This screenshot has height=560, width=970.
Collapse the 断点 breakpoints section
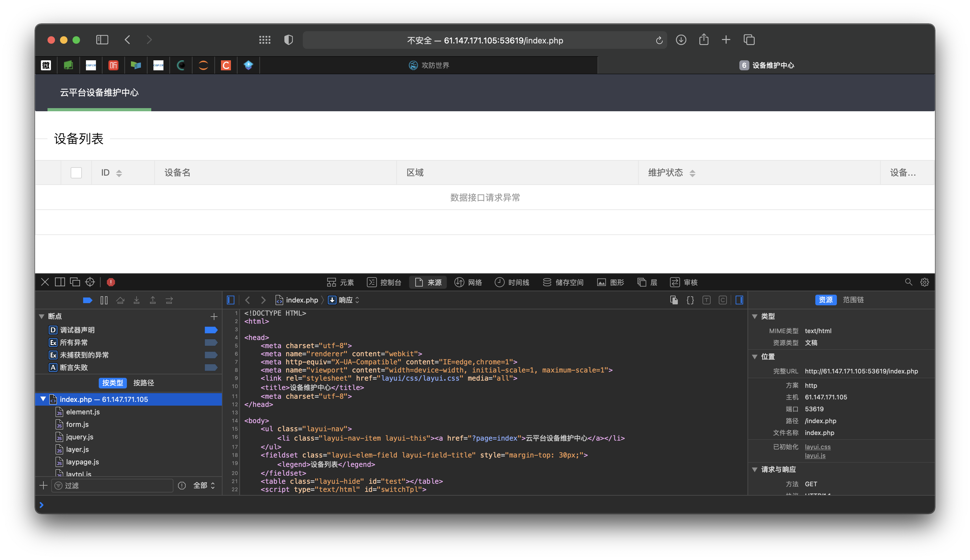(x=42, y=316)
